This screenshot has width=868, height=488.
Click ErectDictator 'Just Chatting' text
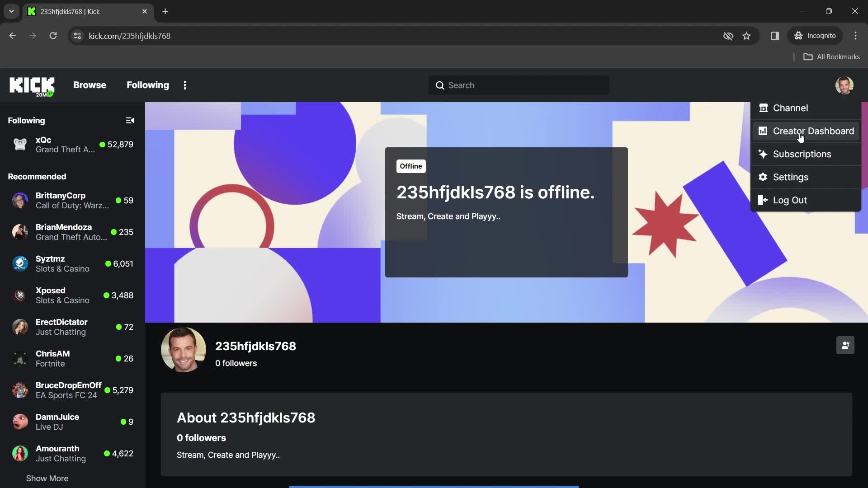click(x=61, y=332)
